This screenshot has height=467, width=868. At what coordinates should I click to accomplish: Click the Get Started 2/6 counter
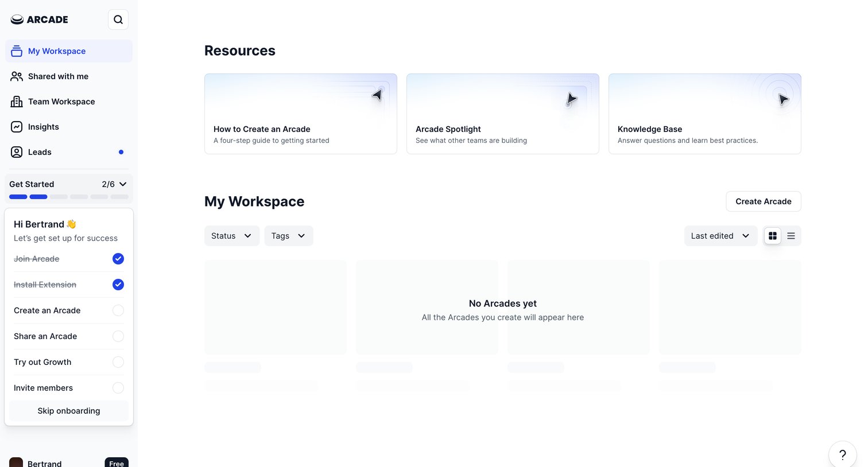pyautogui.click(x=108, y=184)
